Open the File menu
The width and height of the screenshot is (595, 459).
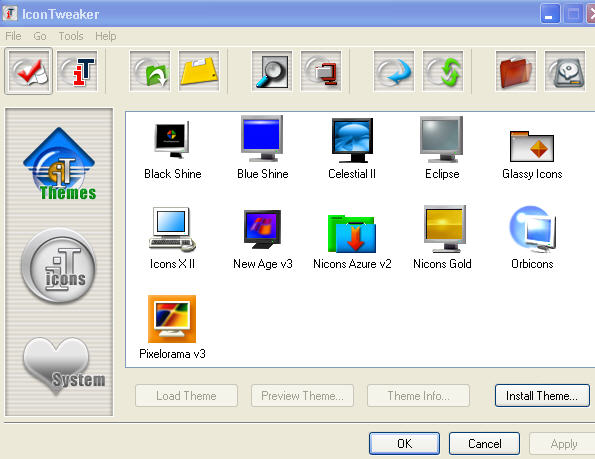(x=13, y=36)
